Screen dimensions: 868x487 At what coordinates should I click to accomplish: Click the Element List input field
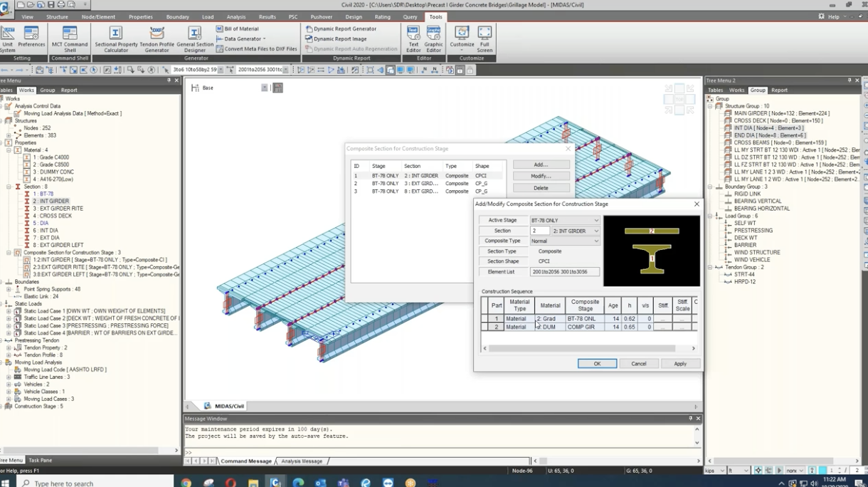click(x=565, y=272)
